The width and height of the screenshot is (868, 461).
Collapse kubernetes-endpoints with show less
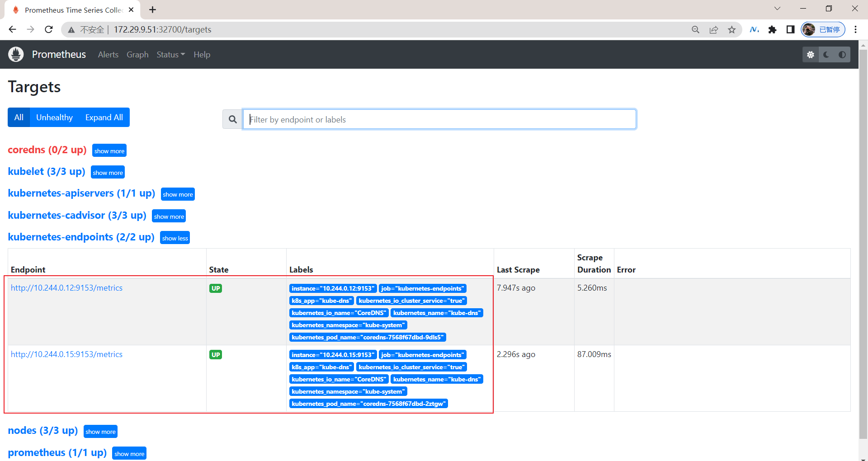point(175,238)
